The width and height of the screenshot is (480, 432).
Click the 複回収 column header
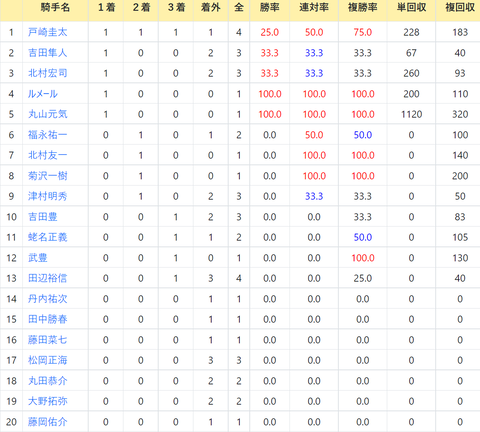point(460,7)
